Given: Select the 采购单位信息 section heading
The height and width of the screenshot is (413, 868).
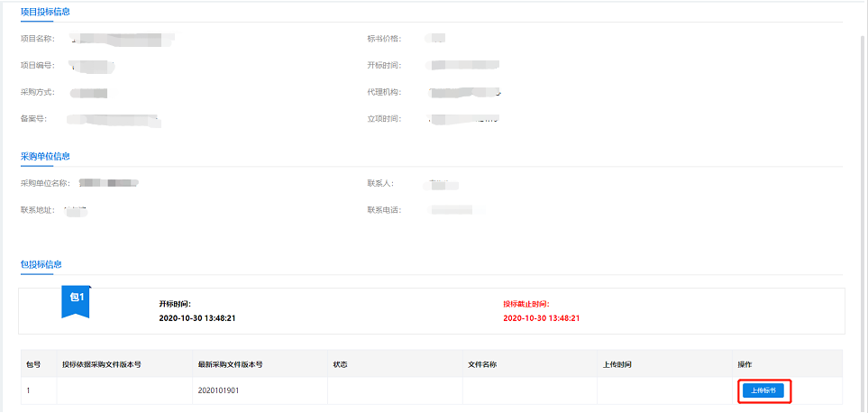Looking at the screenshot, I should point(46,156).
